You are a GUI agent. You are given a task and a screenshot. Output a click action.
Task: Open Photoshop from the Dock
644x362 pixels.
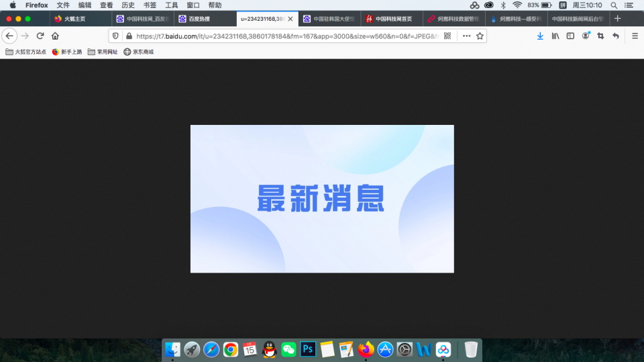tap(308, 349)
